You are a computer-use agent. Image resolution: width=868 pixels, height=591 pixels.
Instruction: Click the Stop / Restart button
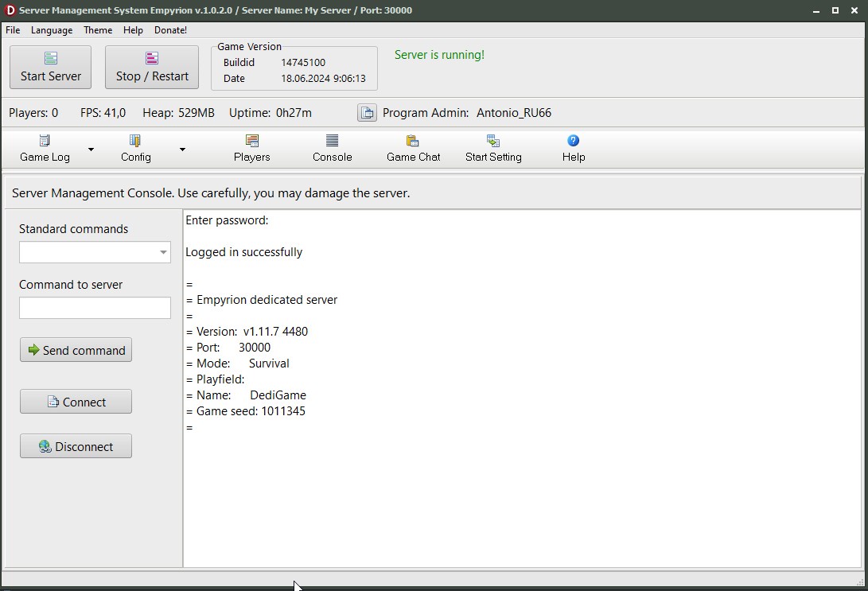152,68
